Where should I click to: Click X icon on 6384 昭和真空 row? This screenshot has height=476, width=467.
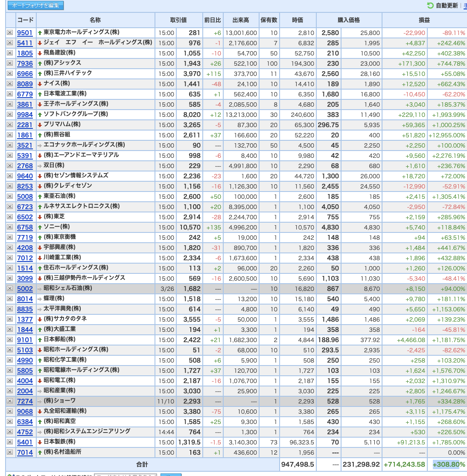tap(10, 422)
